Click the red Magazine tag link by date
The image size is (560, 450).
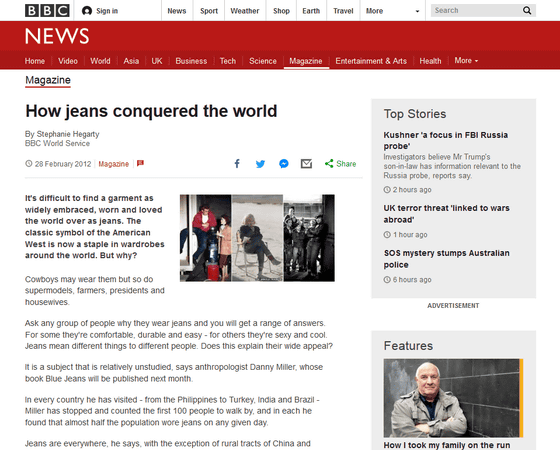point(114,164)
